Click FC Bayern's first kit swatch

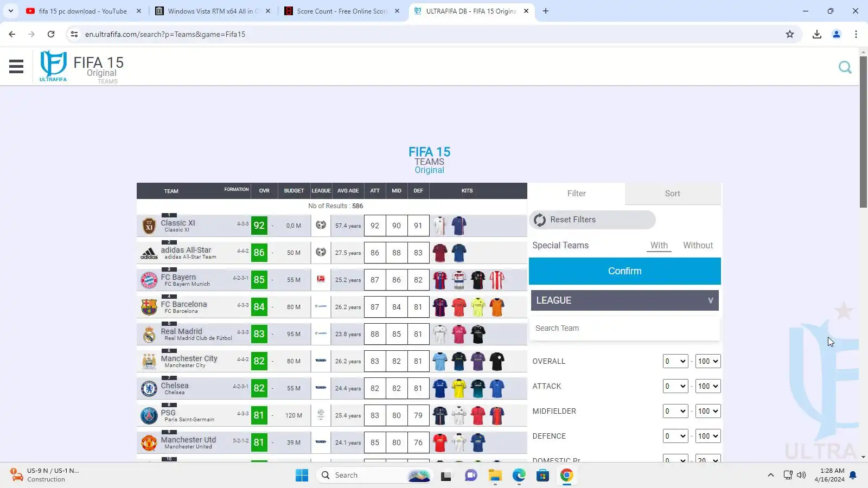pyautogui.click(x=440, y=280)
